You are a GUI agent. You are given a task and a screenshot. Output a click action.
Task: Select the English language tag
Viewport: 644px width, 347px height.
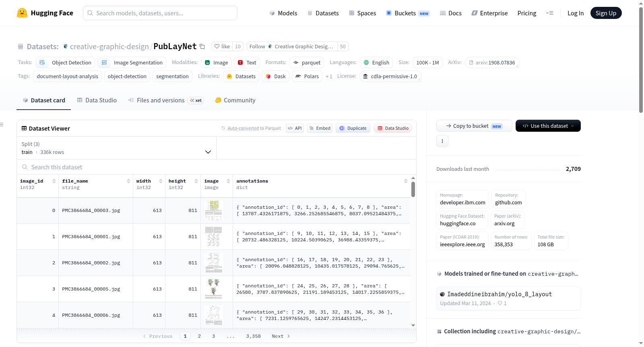376,62
